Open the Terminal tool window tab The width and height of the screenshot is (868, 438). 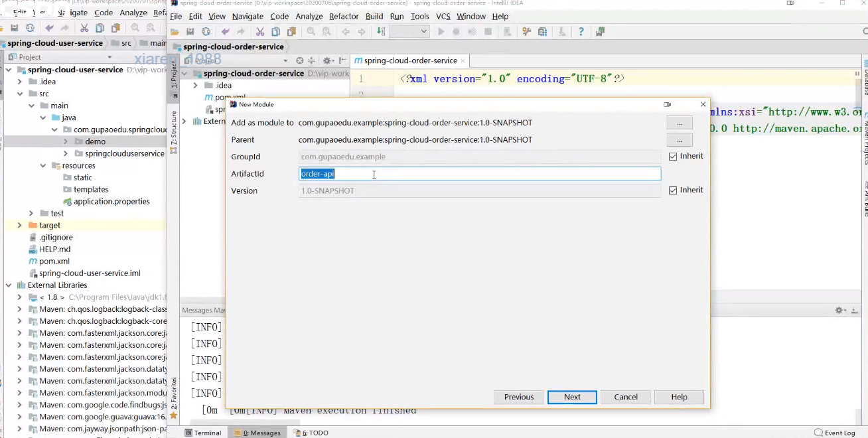click(203, 433)
